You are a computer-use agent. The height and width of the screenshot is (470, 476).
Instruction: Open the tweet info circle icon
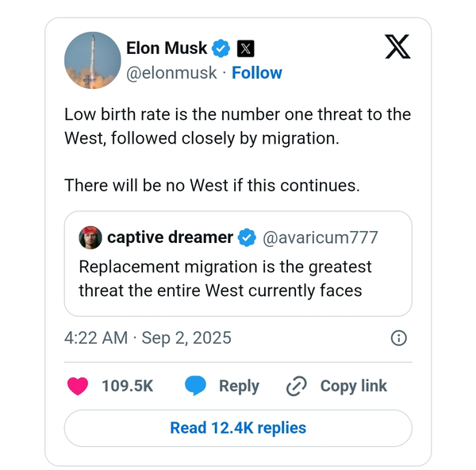[x=399, y=338]
